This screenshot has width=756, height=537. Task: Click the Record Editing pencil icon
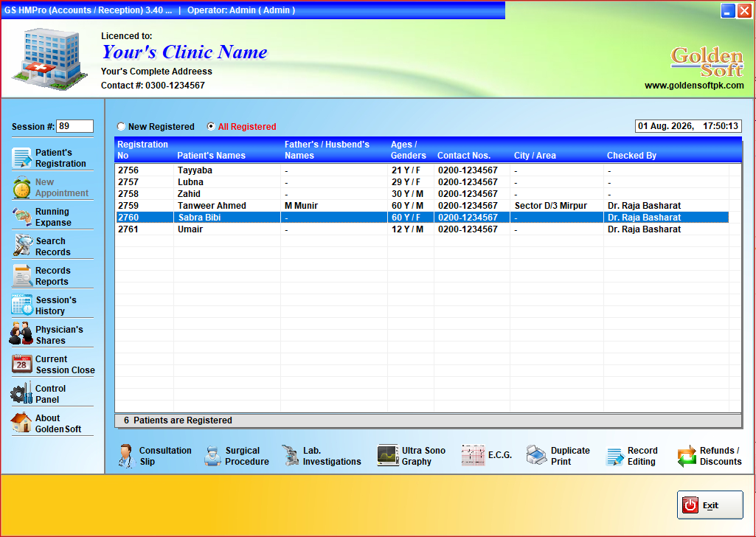pyautogui.click(x=615, y=457)
